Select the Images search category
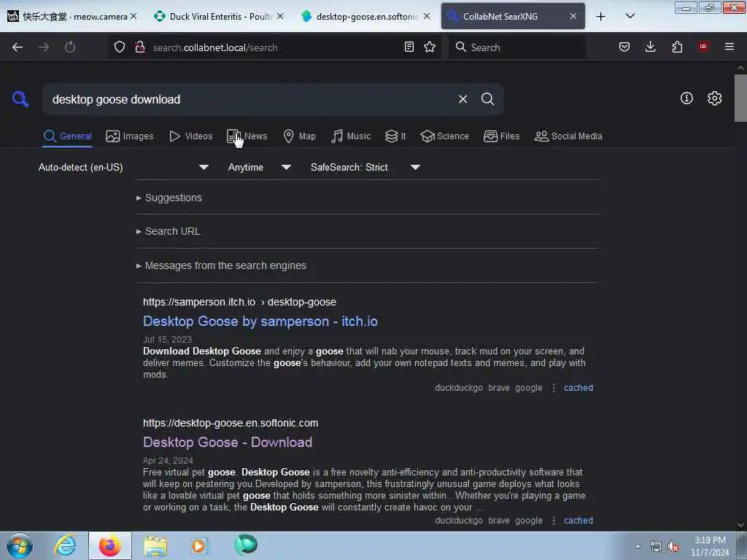 pyautogui.click(x=130, y=136)
